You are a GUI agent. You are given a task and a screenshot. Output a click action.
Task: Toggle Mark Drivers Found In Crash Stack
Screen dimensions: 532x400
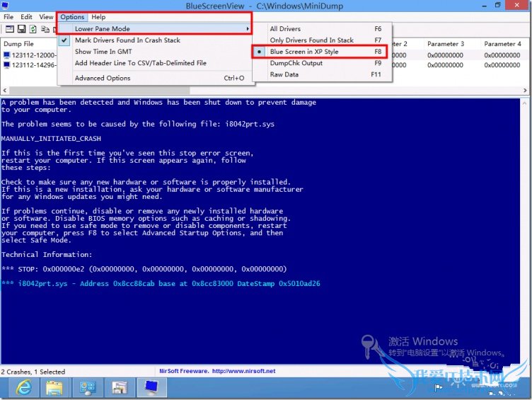pyautogui.click(x=127, y=40)
